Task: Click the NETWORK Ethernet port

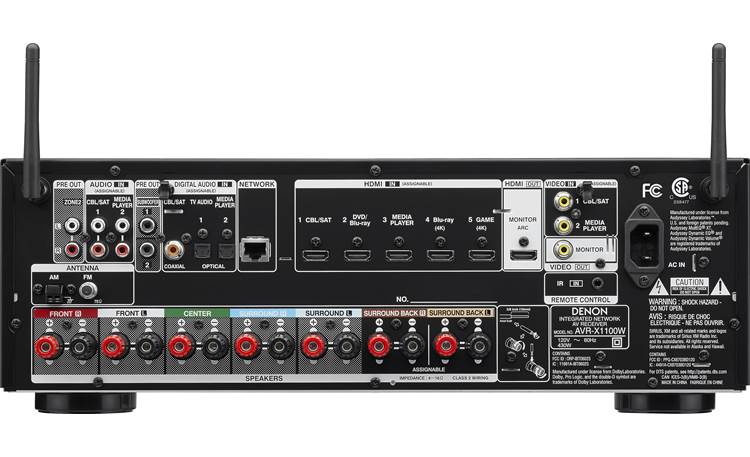Action: pos(255,250)
